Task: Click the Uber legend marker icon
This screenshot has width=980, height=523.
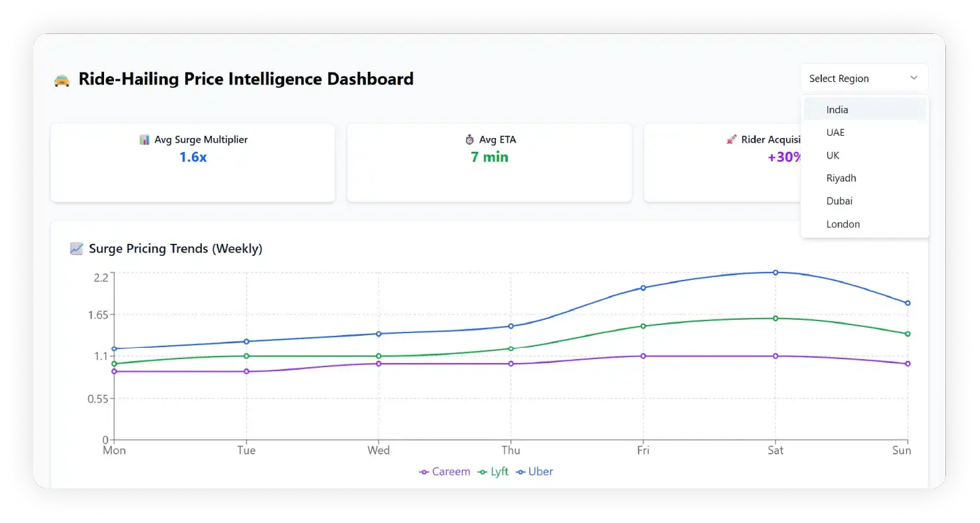Action: 521,472
